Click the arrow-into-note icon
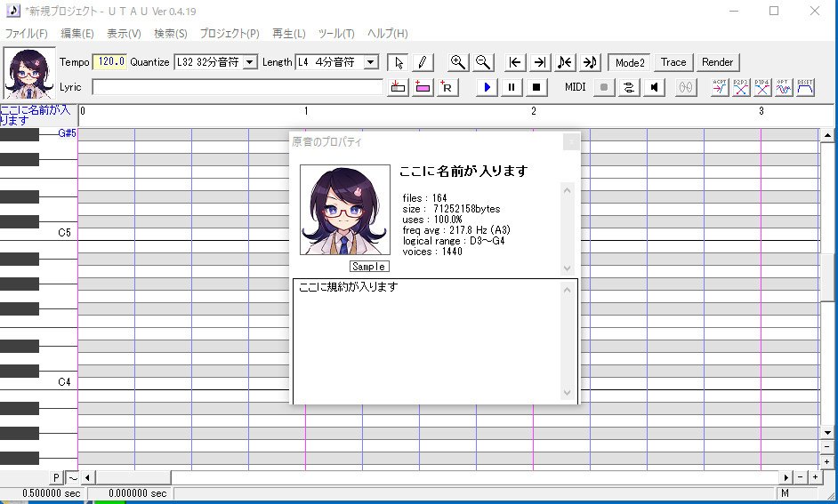Screen dimensions: 838x504 [x=590, y=62]
